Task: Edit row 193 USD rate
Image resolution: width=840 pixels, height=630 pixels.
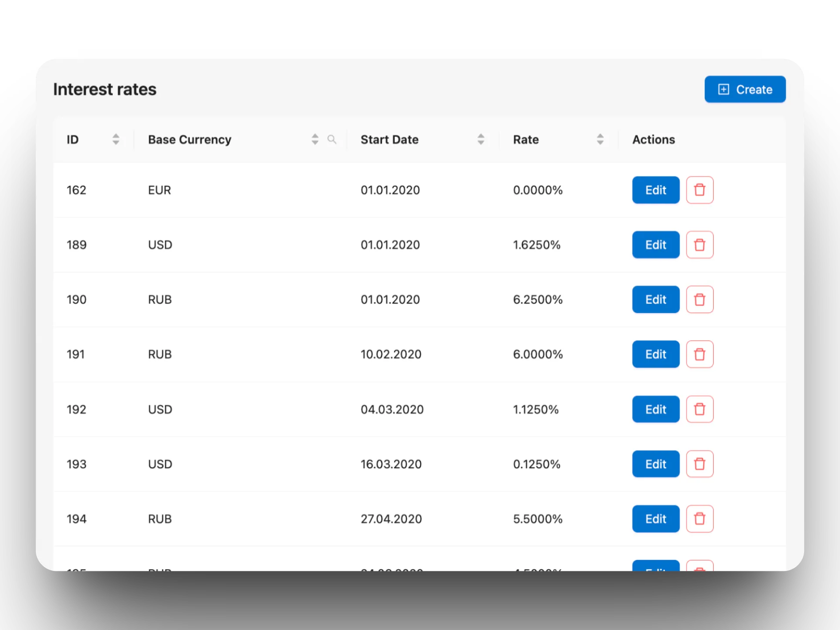Action: pyautogui.click(x=655, y=464)
